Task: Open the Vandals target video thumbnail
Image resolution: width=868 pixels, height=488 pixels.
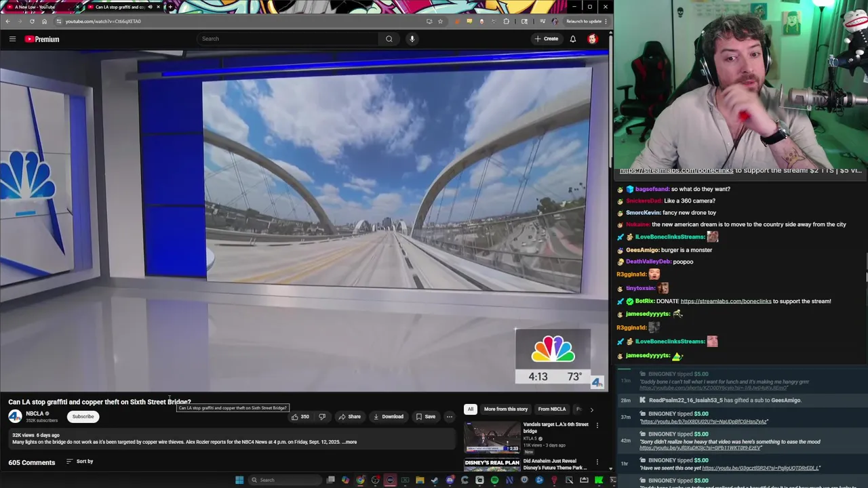Action: click(492, 437)
